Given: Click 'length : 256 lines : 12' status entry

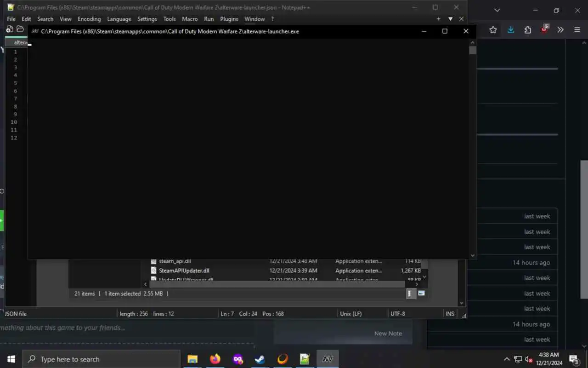Looking at the screenshot, I should (147, 314).
